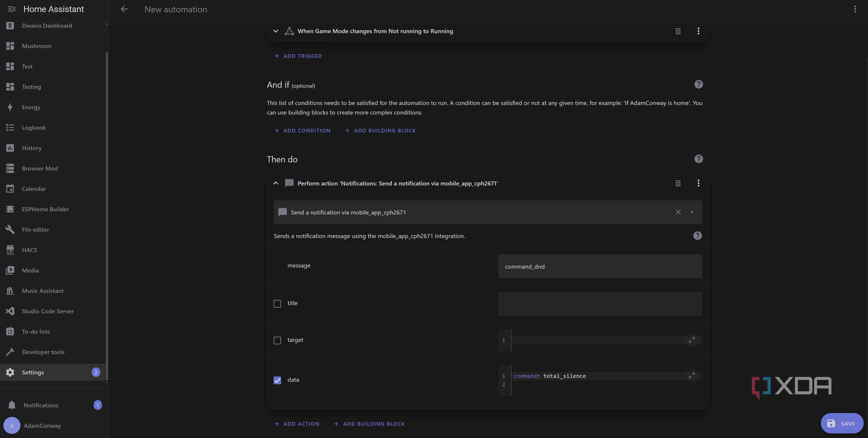Open the Game Mode trigger's three-dot menu
Image resolution: width=868 pixels, height=438 pixels.
(x=698, y=31)
